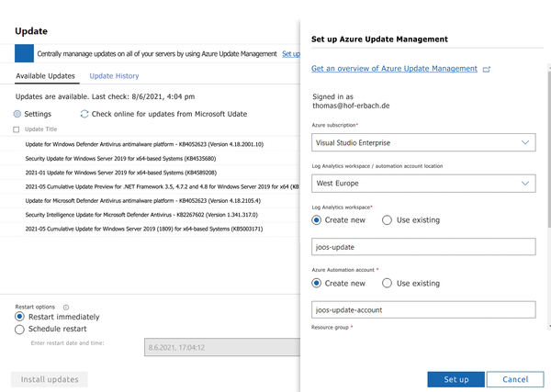Click the Set up link in banner
The height and width of the screenshot is (392, 551).
click(x=291, y=54)
